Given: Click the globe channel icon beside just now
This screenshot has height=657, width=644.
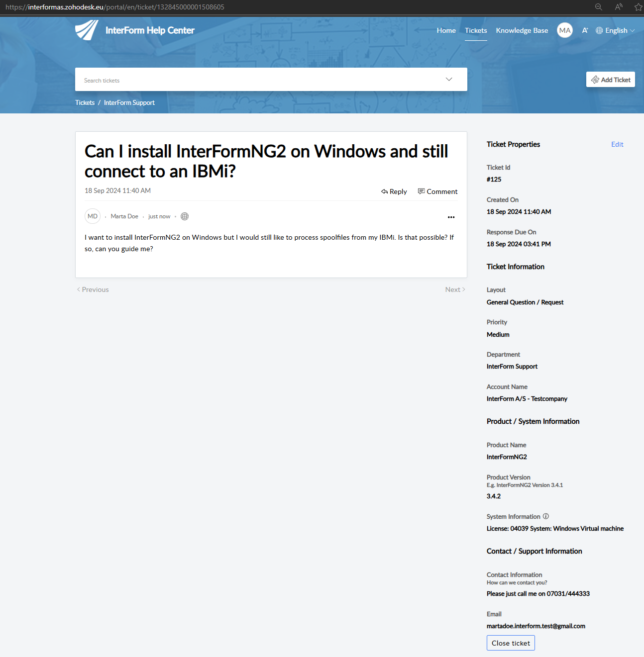Looking at the screenshot, I should coord(185,216).
